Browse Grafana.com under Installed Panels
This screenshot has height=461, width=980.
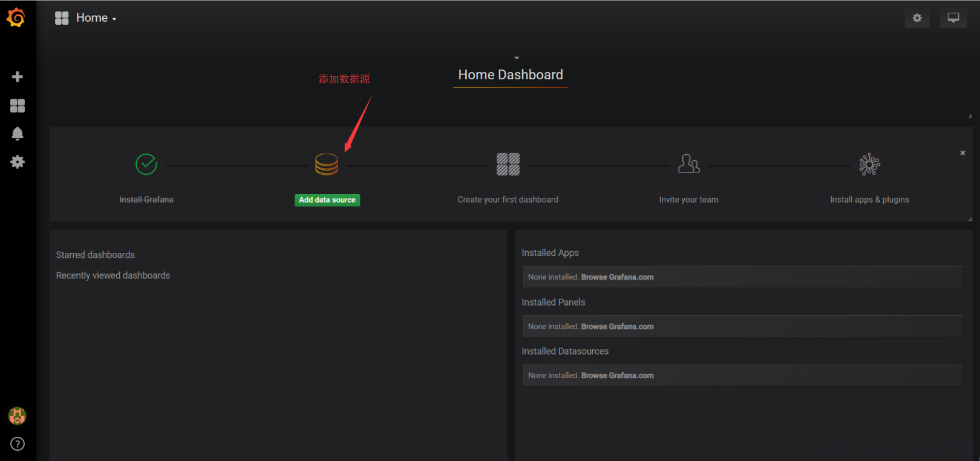pos(618,327)
